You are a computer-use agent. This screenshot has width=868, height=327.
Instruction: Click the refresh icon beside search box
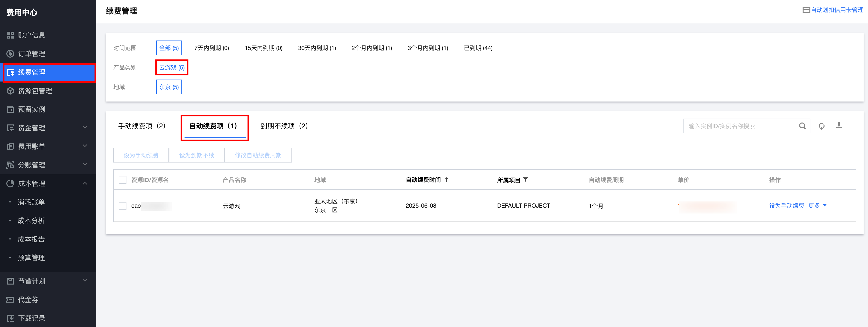[822, 126]
